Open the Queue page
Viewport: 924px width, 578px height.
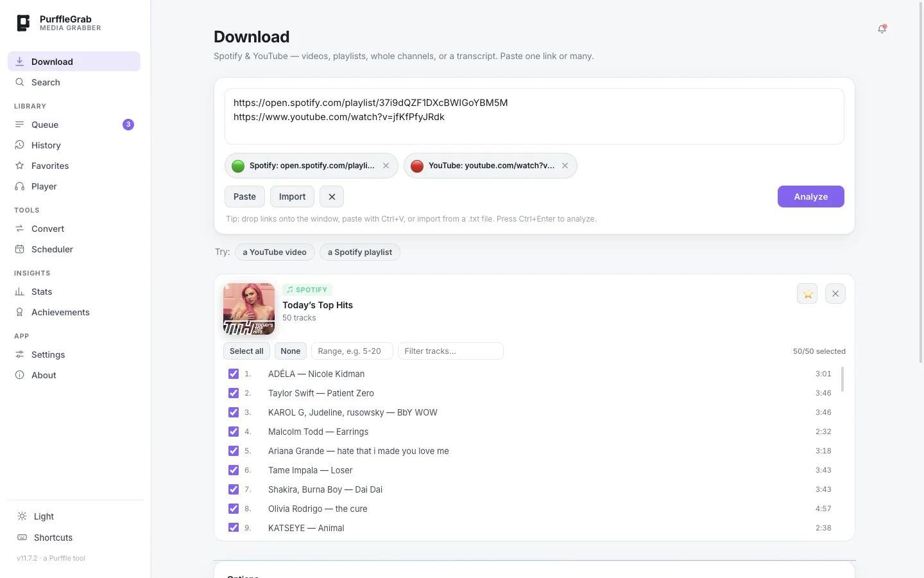click(74, 125)
